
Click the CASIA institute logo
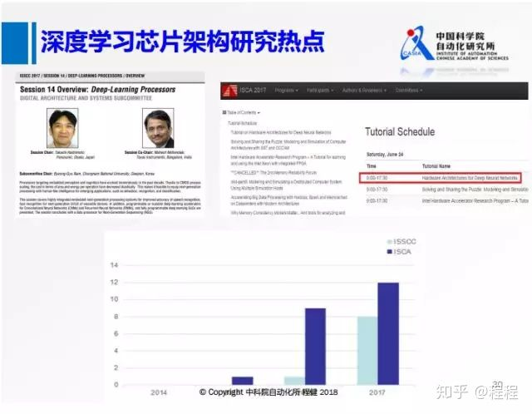click(x=416, y=43)
